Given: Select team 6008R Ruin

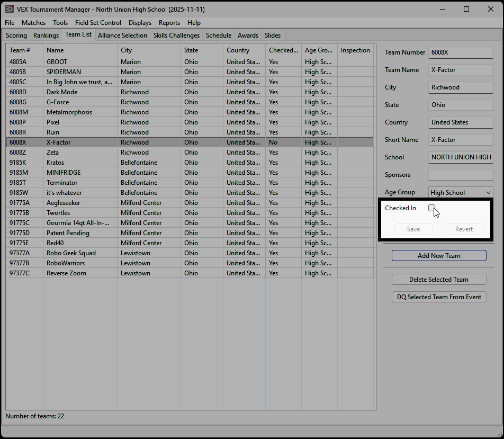Looking at the screenshot, I should point(190,132).
